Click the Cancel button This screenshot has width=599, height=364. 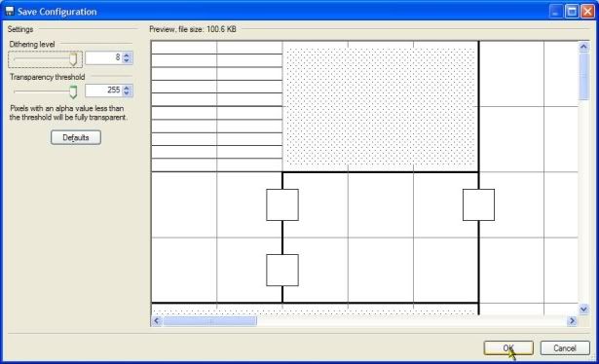coord(565,347)
